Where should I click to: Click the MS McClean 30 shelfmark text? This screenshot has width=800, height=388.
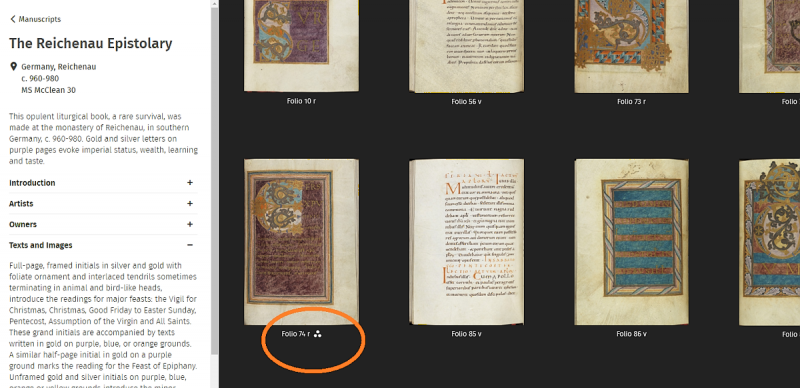48,90
